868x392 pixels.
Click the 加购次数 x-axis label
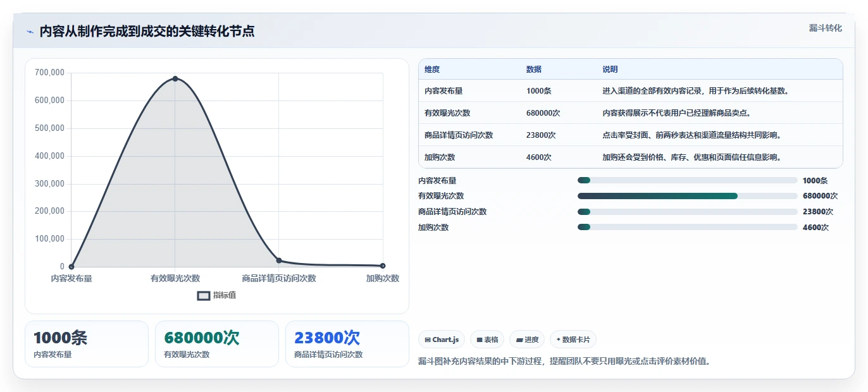pyautogui.click(x=383, y=278)
